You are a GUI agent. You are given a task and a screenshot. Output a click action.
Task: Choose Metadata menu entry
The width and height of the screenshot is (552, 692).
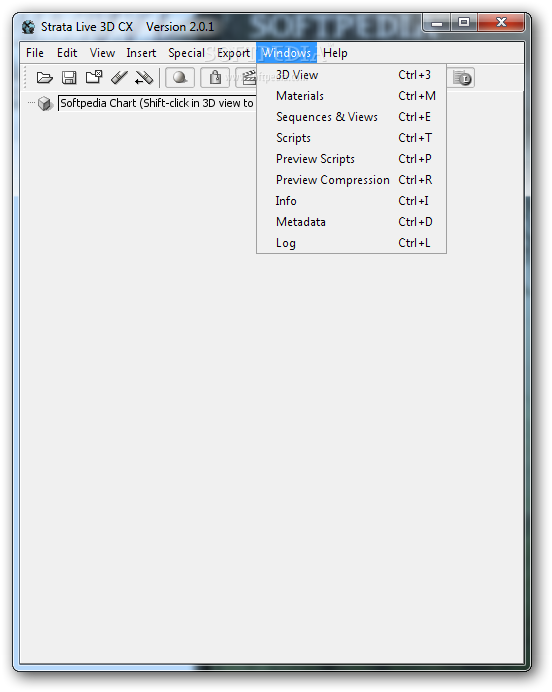352,222
